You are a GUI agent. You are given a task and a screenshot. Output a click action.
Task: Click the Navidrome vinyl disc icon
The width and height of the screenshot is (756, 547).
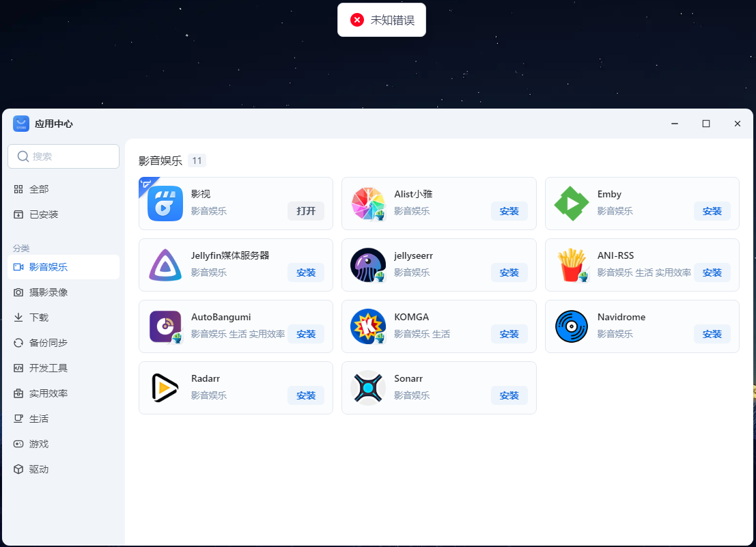pyautogui.click(x=572, y=326)
